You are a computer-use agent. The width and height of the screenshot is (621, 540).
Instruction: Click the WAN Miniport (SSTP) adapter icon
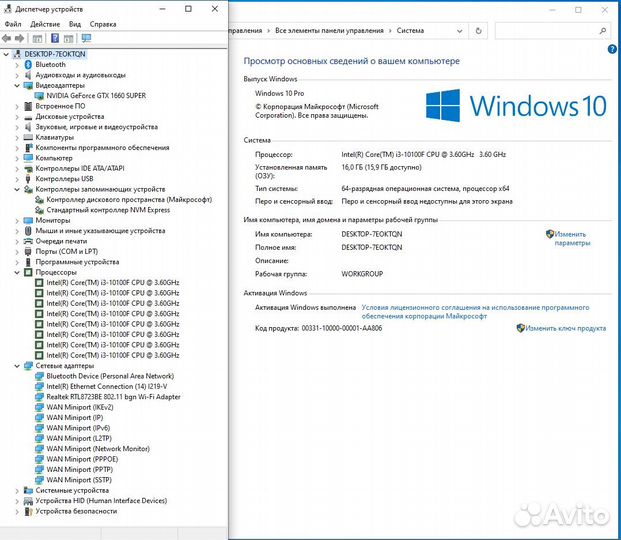pos(39,480)
